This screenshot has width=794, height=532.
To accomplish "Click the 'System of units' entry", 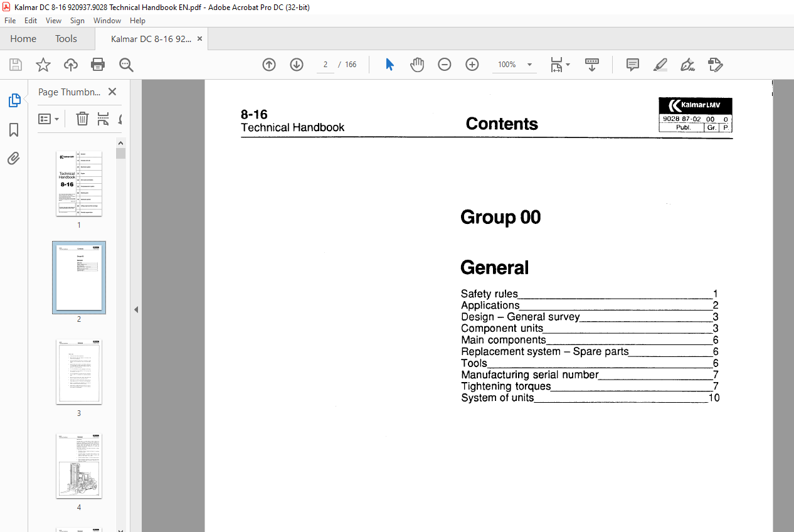I will 590,398.
